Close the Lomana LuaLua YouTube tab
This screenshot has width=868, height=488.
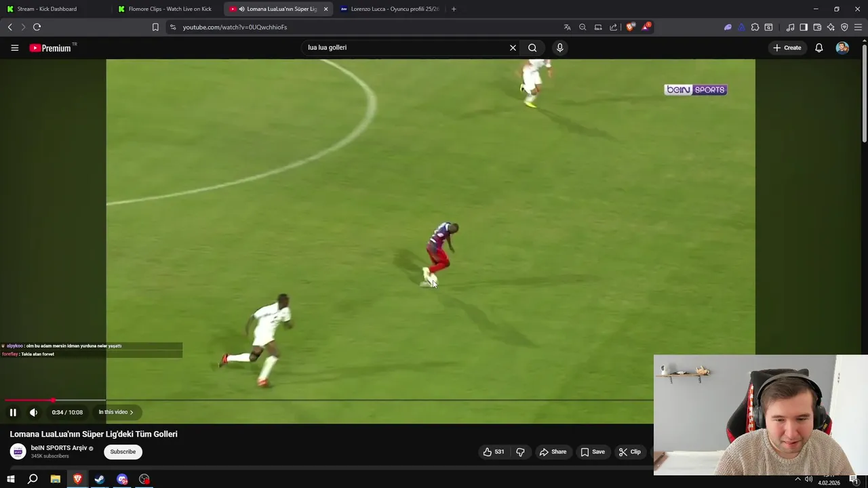pos(325,9)
